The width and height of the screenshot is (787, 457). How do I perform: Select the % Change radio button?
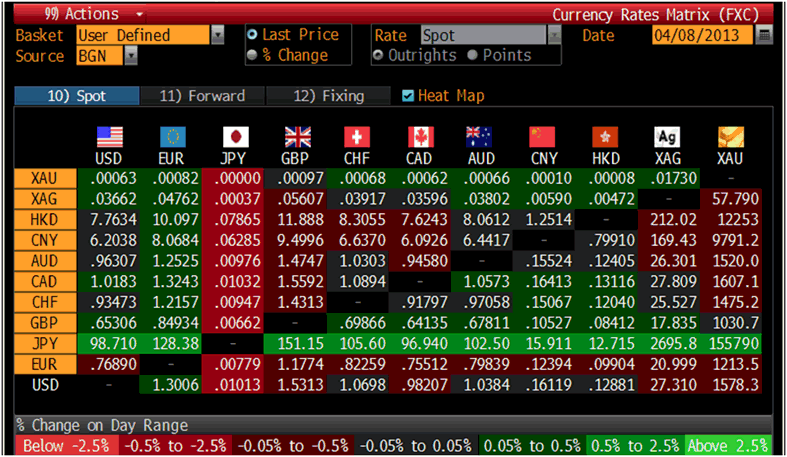click(252, 55)
